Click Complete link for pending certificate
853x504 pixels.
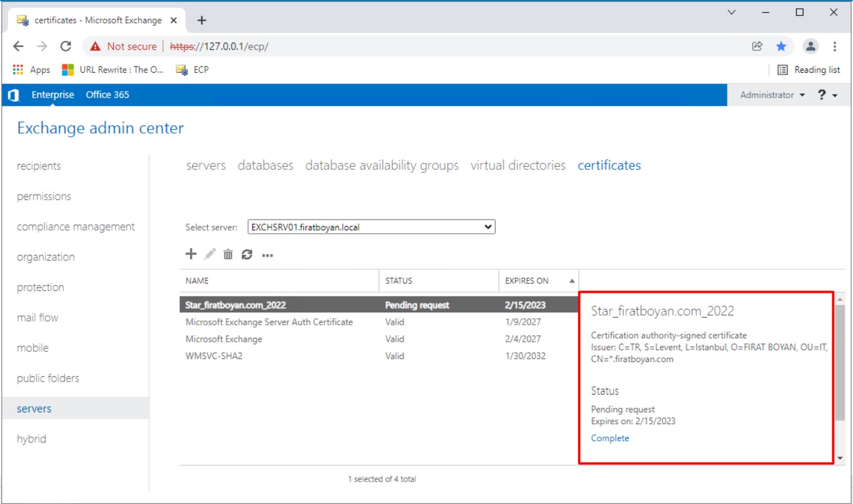click(x=610, y=438)
